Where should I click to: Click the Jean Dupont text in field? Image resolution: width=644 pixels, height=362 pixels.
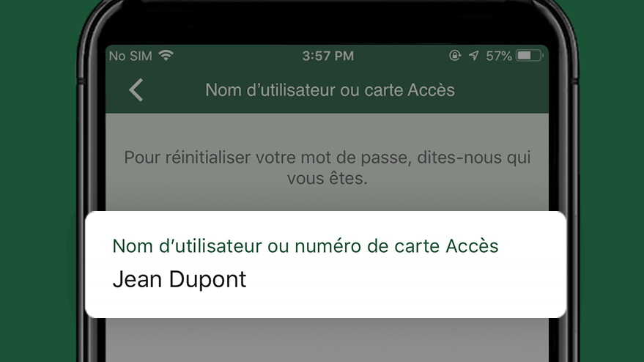[x=179, y=279]
